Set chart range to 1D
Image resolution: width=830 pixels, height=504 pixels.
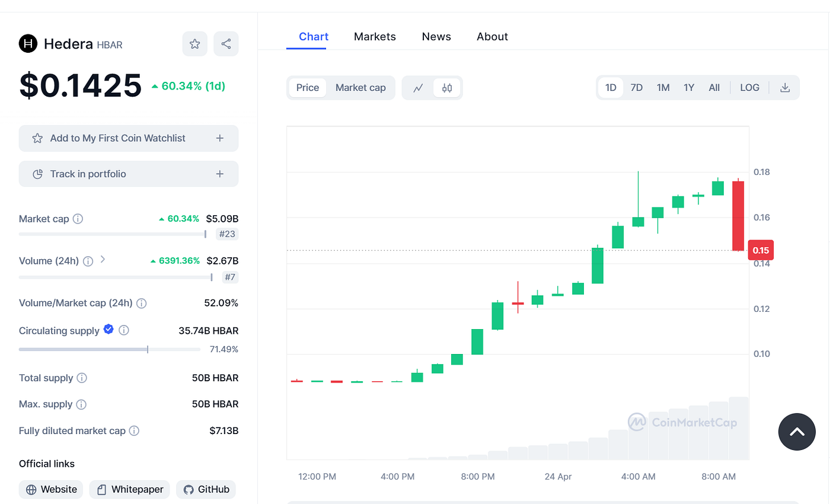pos(611,88)
